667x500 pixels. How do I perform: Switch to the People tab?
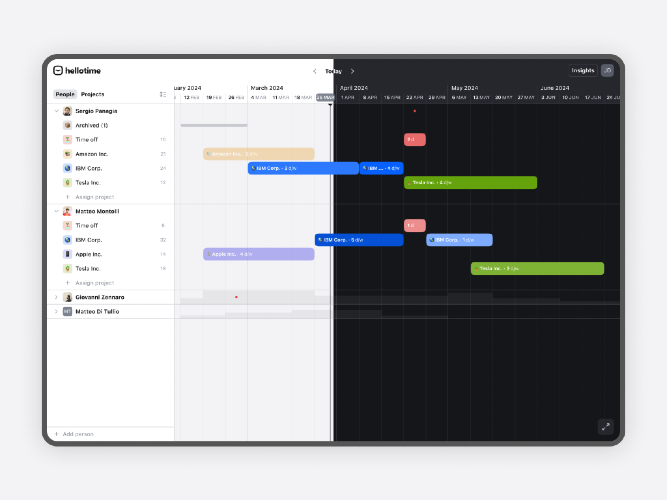65,94
